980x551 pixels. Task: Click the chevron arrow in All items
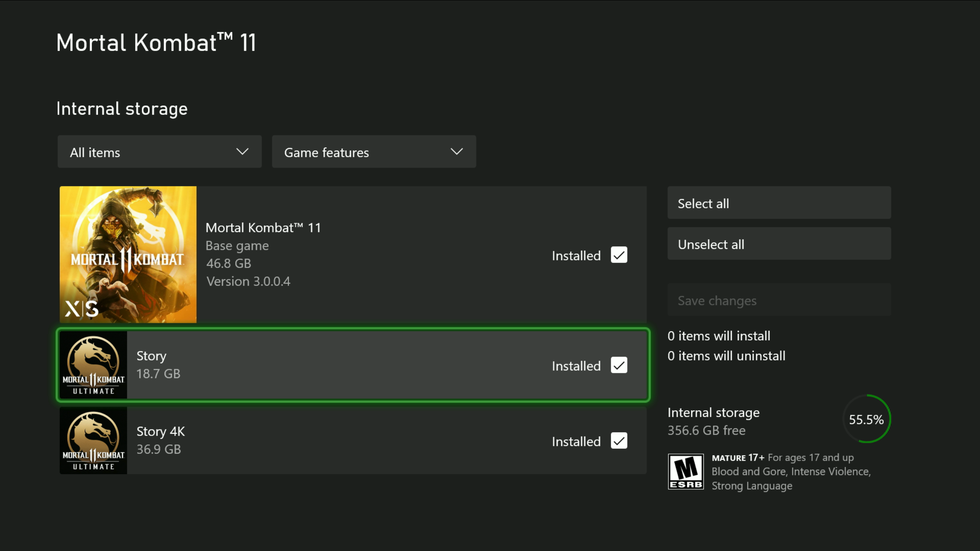[x=242, y=151]
